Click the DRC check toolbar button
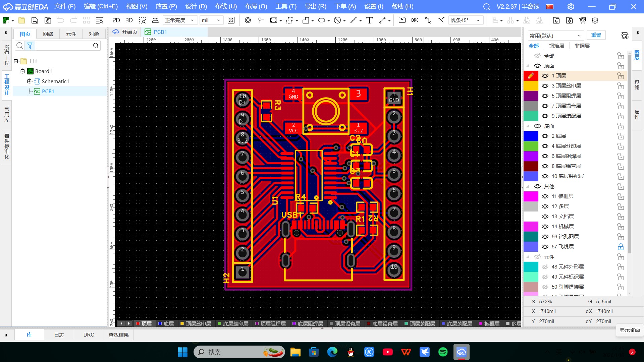The width and height of the screenshot is (644, 362). [x=415, y=20]
